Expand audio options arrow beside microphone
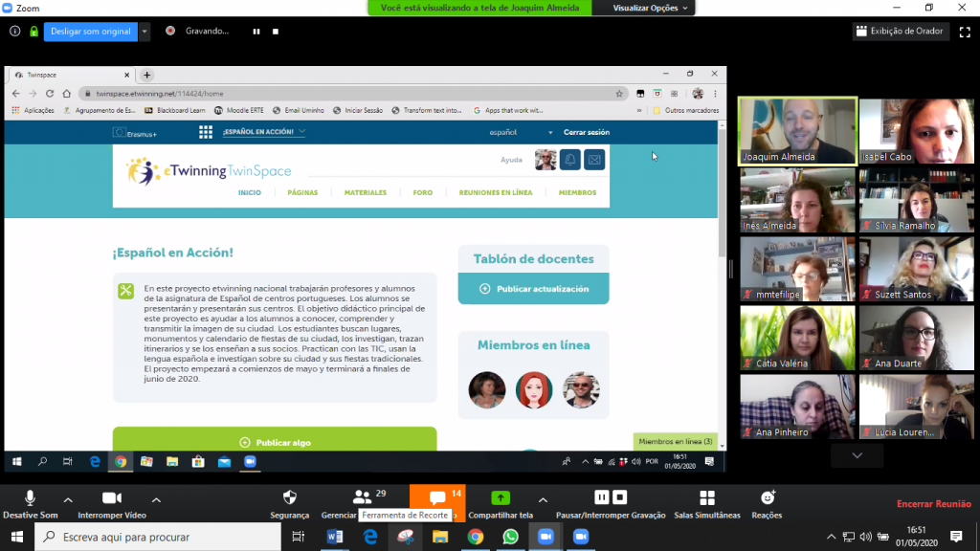 point(68,499)
